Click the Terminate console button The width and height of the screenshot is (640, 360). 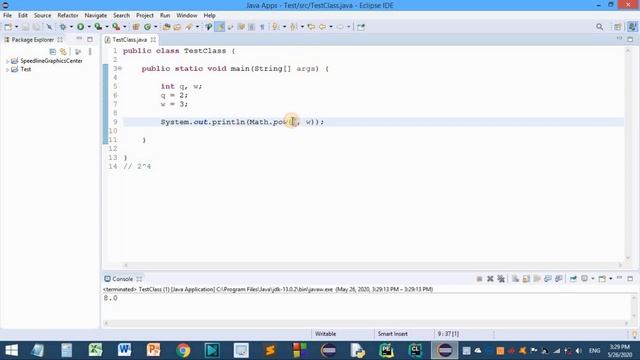pos(480,279)
